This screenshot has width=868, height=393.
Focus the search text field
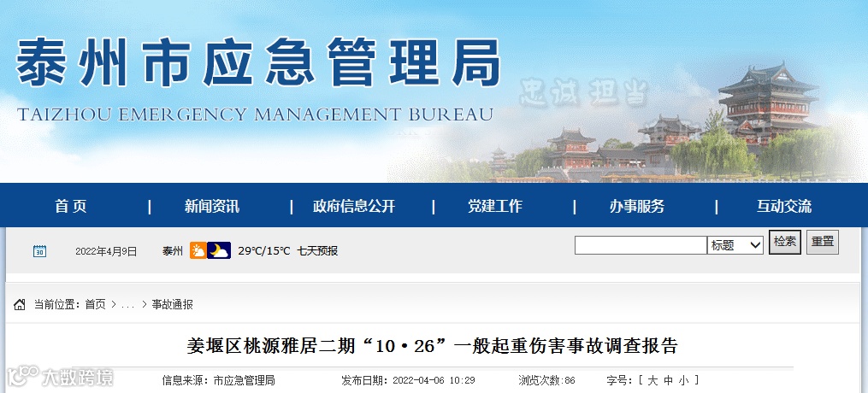point(641,245)
